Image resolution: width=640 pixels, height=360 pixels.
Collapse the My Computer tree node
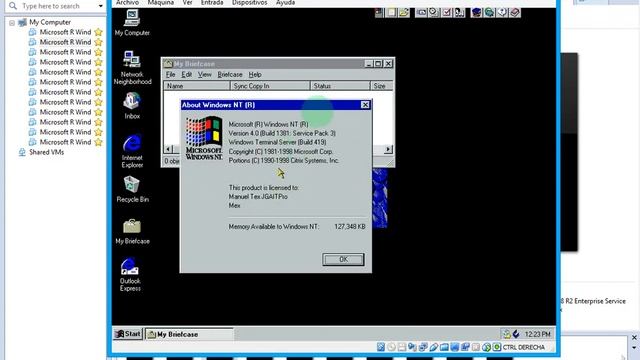tap(12, 23)
